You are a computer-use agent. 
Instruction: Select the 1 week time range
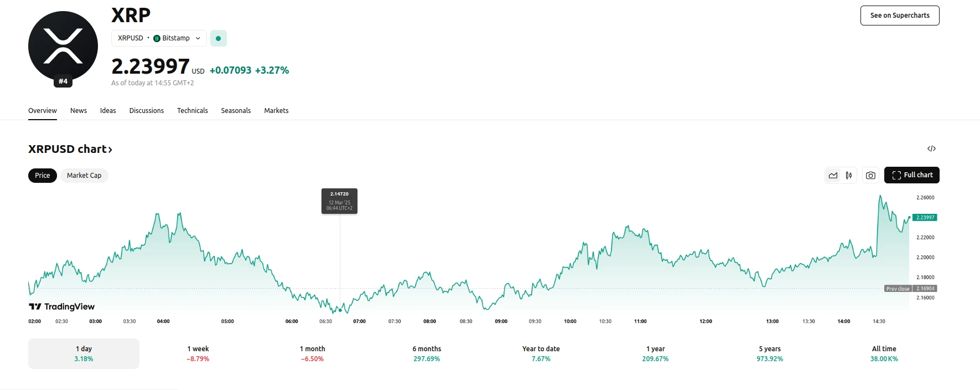[198, 353]
